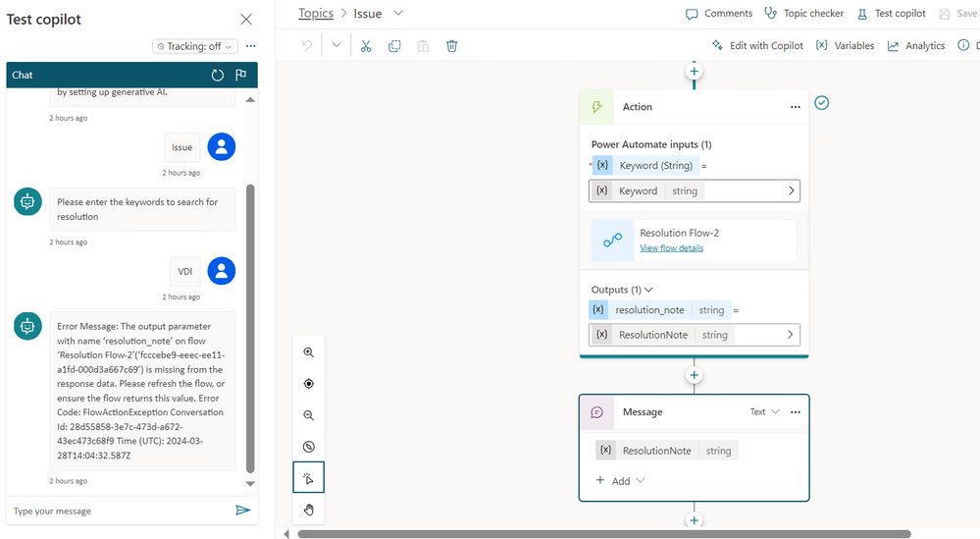The width and height of the screenshot is (980, 539).
Task: Select the Keyword string input variable
Action: (695, 190)
